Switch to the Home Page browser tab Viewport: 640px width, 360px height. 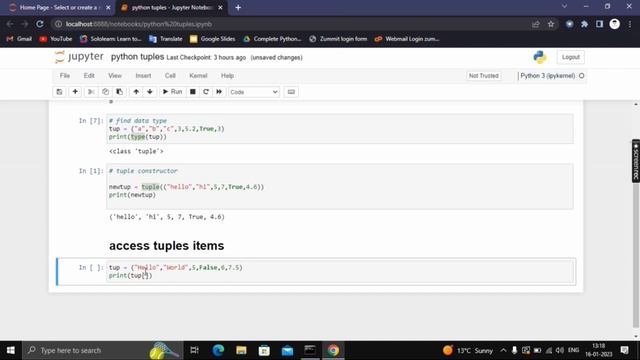point(59,8)
